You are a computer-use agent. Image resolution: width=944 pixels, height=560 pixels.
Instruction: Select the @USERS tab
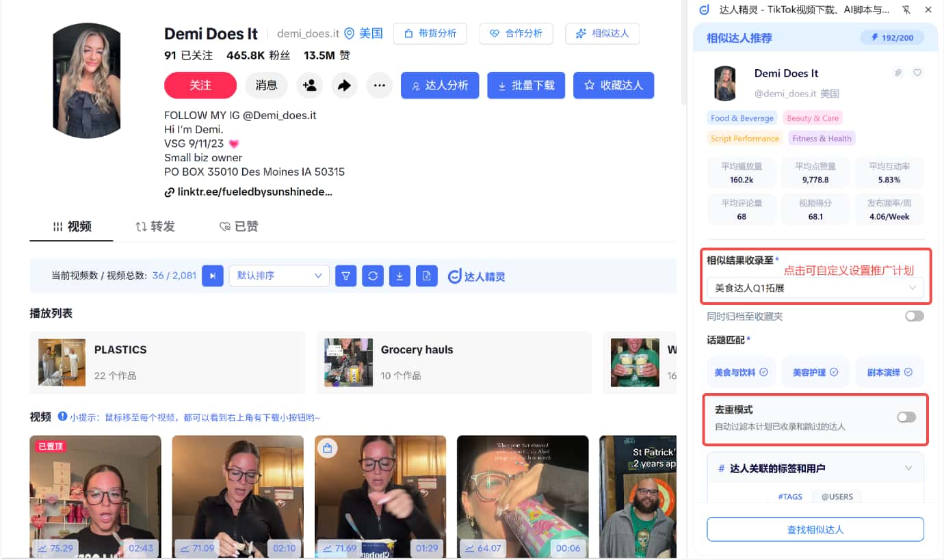coord(837,496)
